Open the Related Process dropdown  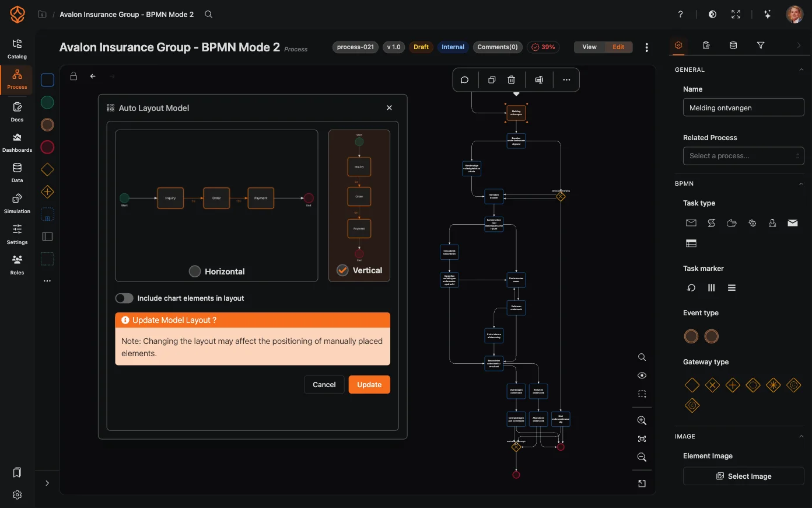tap(743, 156)
